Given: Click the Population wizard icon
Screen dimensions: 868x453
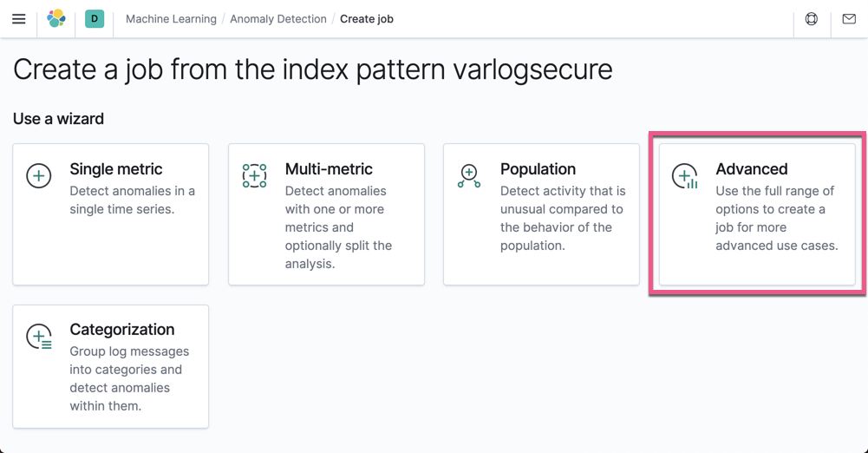Looking at the screenshot, I should pos(469,176).
